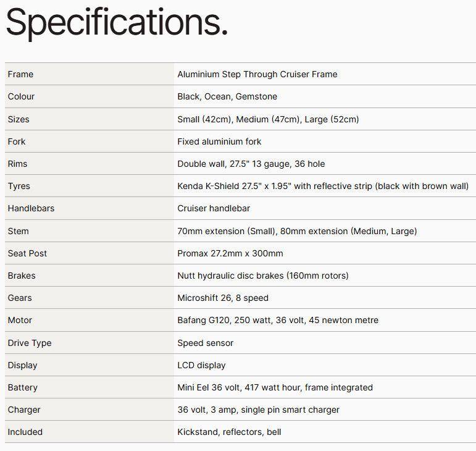Screen dimensions: 476x451
Task: Click the Colour value Black, Ocean, Gemstone
Action: 227,96
